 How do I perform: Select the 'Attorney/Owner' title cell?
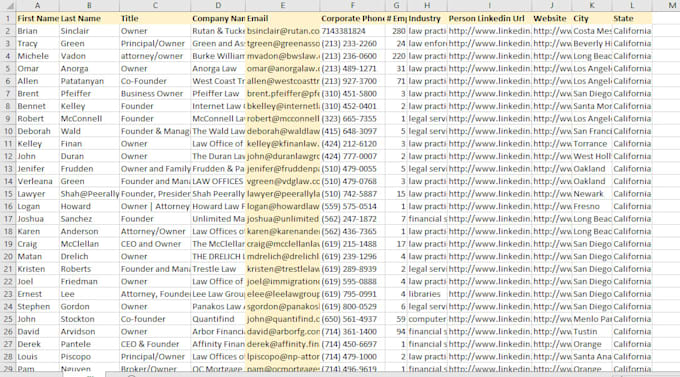(155, 232)
